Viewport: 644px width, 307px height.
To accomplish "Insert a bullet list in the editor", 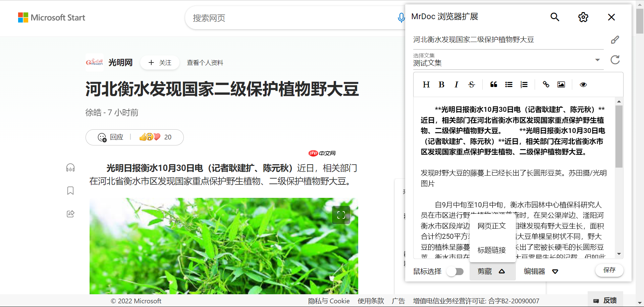I will click(509, 84).
